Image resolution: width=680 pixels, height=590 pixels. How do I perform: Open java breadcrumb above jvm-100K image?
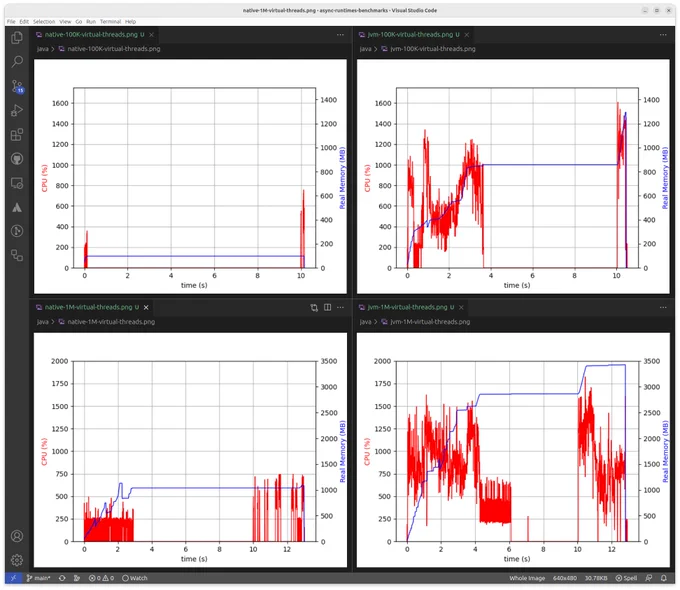click(x=365, y=49)
